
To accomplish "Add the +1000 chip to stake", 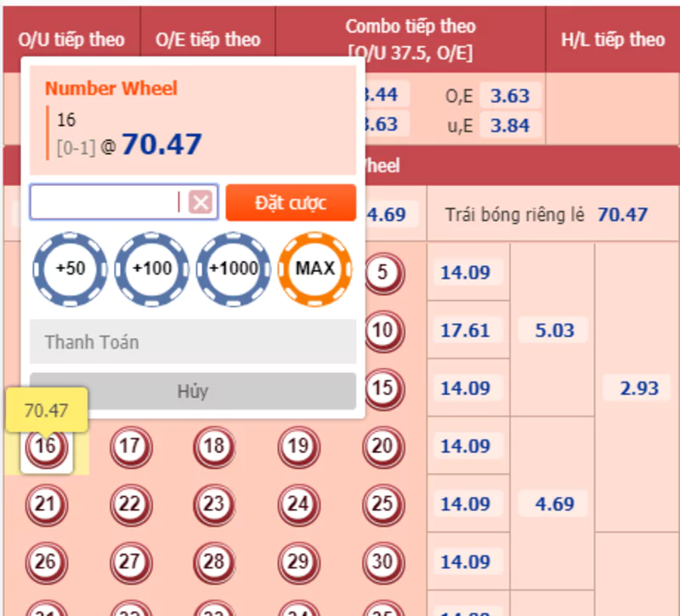I will 234,268.
